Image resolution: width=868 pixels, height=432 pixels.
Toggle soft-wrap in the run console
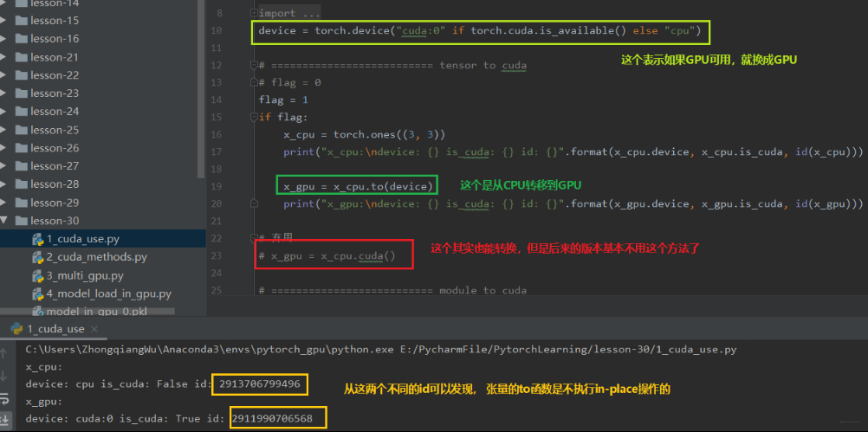pos(3,397)
